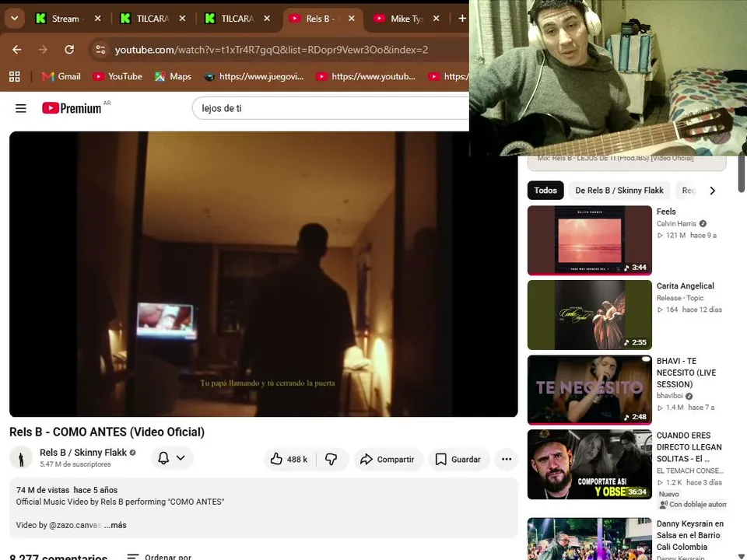Show more filter chips with right arrow

[712, 191]
